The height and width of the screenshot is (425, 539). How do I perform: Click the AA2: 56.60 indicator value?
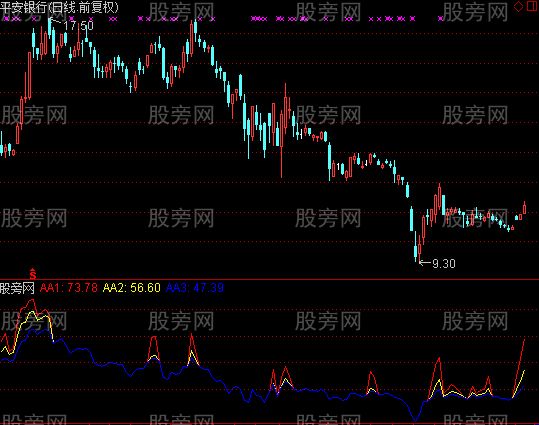coord(132,288)
